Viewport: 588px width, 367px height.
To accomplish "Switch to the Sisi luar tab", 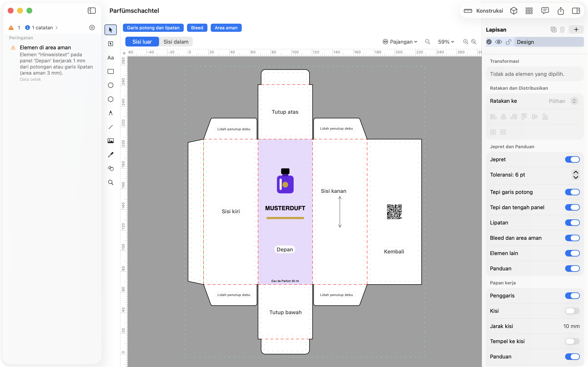I will 142,42.
